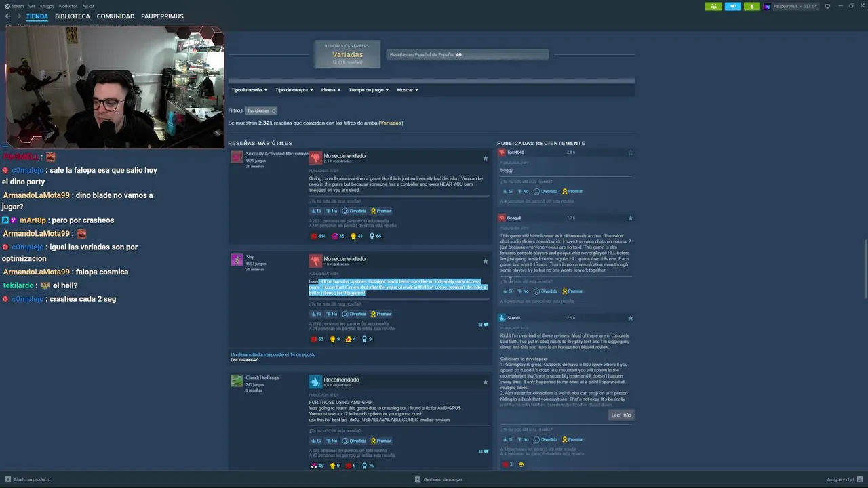Image resolution: width=868 pixels, height=488 pixels.
Task: Open CheckTheFrogs profile name
Action: point(262,378)
